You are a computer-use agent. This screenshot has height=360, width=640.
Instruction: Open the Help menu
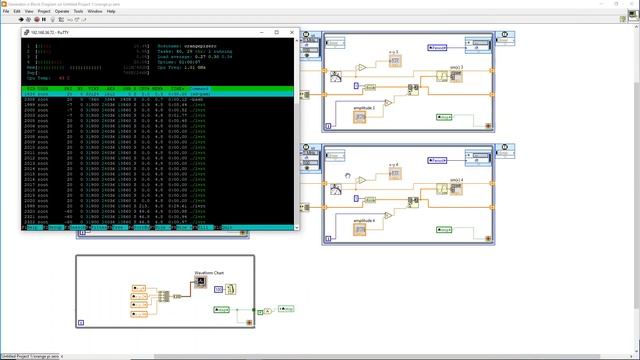point(111,11)
